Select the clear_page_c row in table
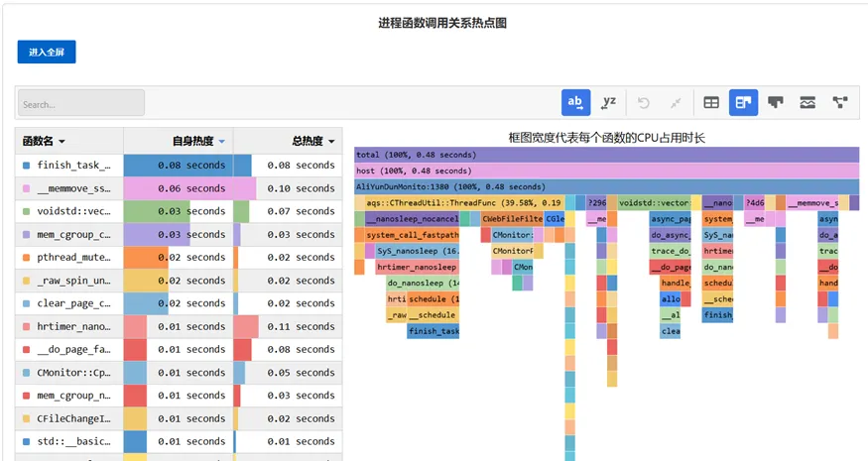Image resolution: width=868 pixels, height=461 pixels. click(x=179, y=303)
